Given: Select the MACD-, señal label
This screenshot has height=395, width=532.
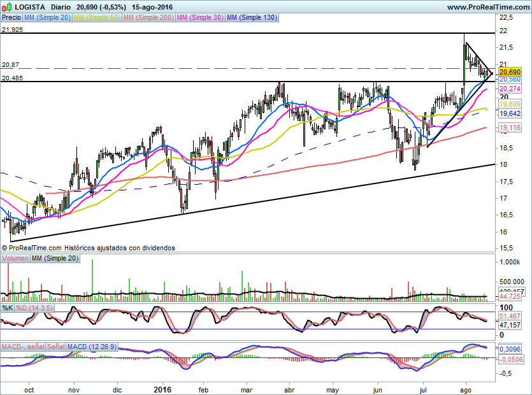Looking at the screenshot, I should (23, 347).
